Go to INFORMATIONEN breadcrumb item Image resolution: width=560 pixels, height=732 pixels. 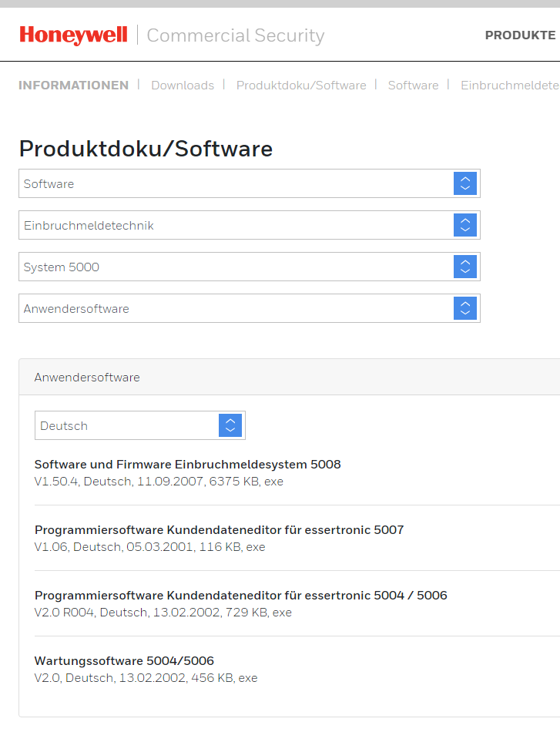pos(73,86)
